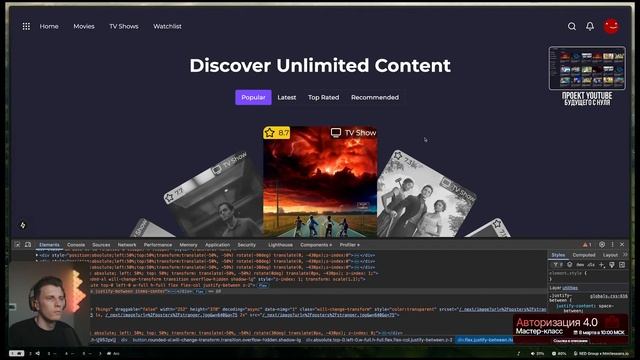The width and height of the screenshot is (640, 360).
Task: Close the DevTools panel
Action: point(622,244)
